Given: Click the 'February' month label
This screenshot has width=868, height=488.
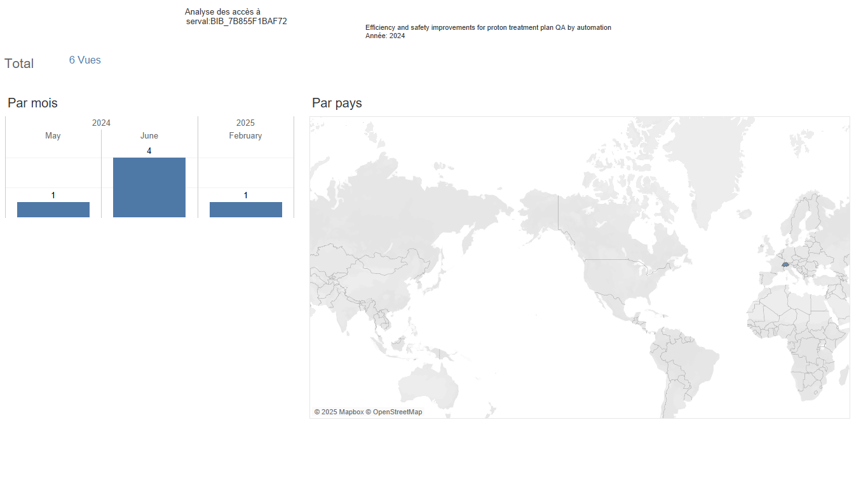Looking at the screenshot, I should [x=245, y=135].
